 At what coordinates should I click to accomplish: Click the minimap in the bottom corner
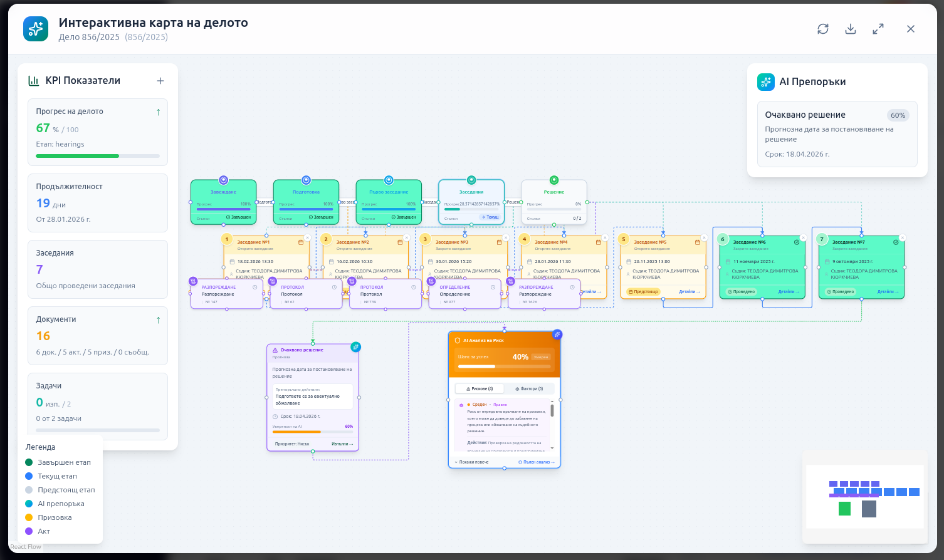pyautogui.click(x=864, y=496)
